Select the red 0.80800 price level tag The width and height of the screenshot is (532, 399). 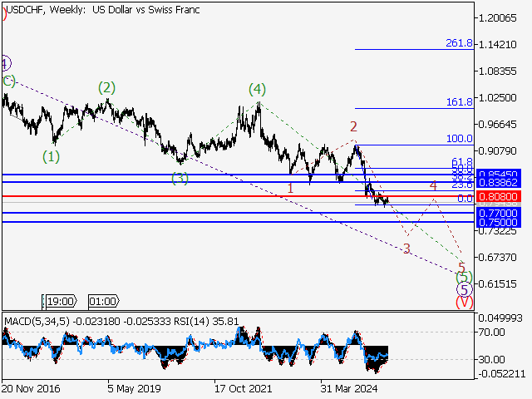(497, 196)
